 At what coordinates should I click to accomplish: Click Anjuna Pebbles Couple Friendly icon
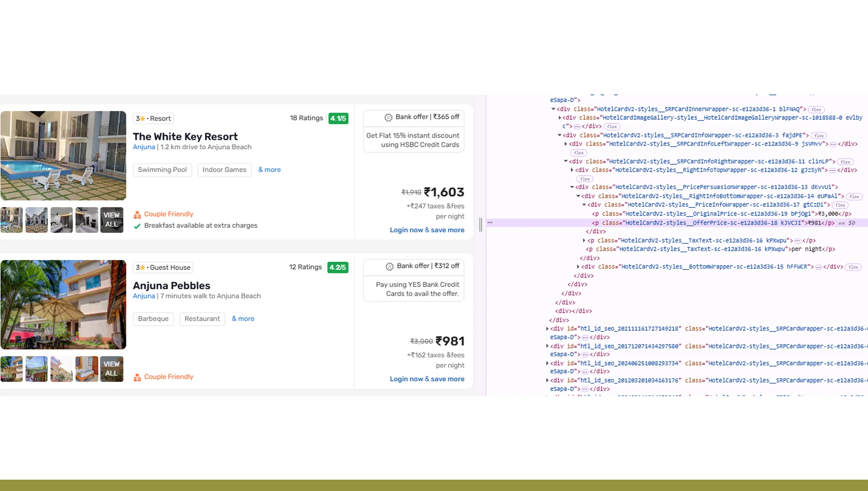[137, 377]
